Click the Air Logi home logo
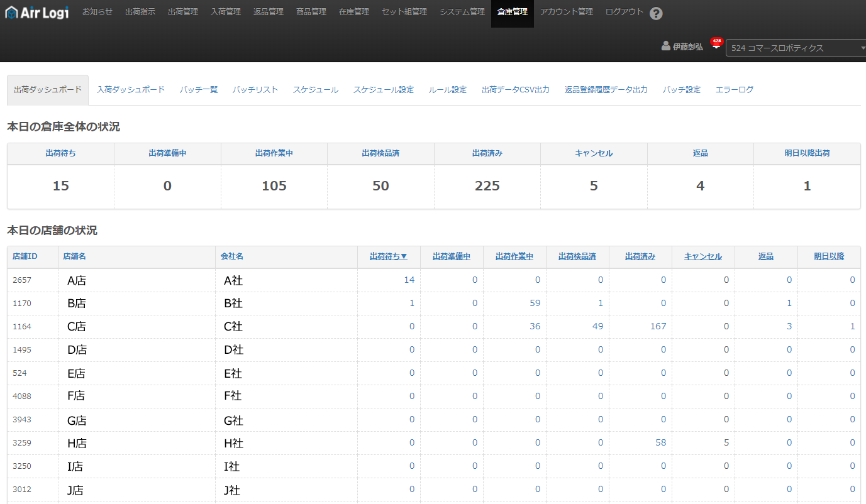This screenshot has width=866, height=504. (37, 12)
